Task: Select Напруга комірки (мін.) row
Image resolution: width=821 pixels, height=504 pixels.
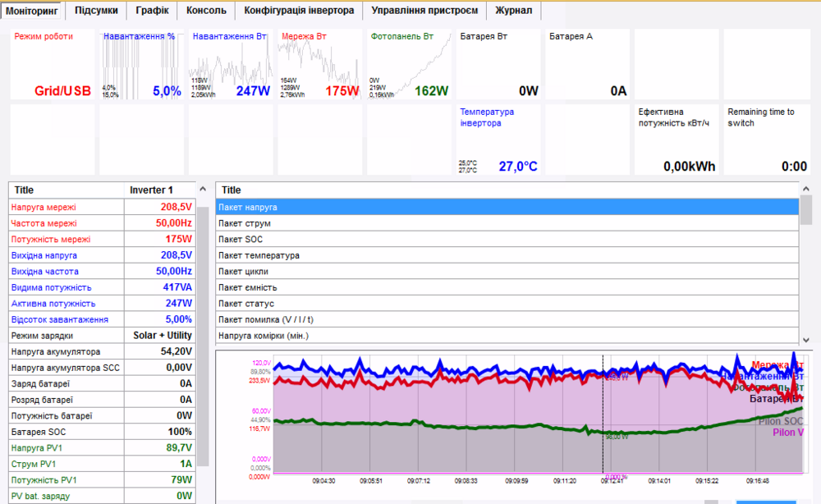Action: [507, 336]
